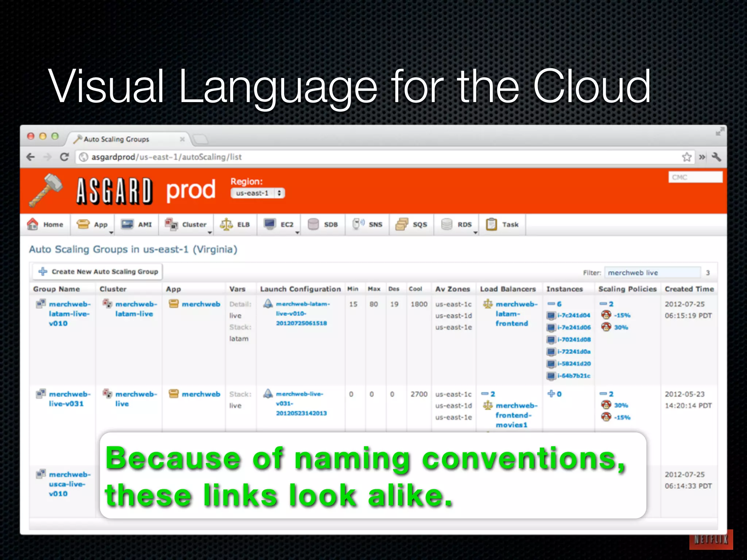Viewport: 747px width, 560px height.
Task: Bookmark the page using the star icon
Action: 686,157
